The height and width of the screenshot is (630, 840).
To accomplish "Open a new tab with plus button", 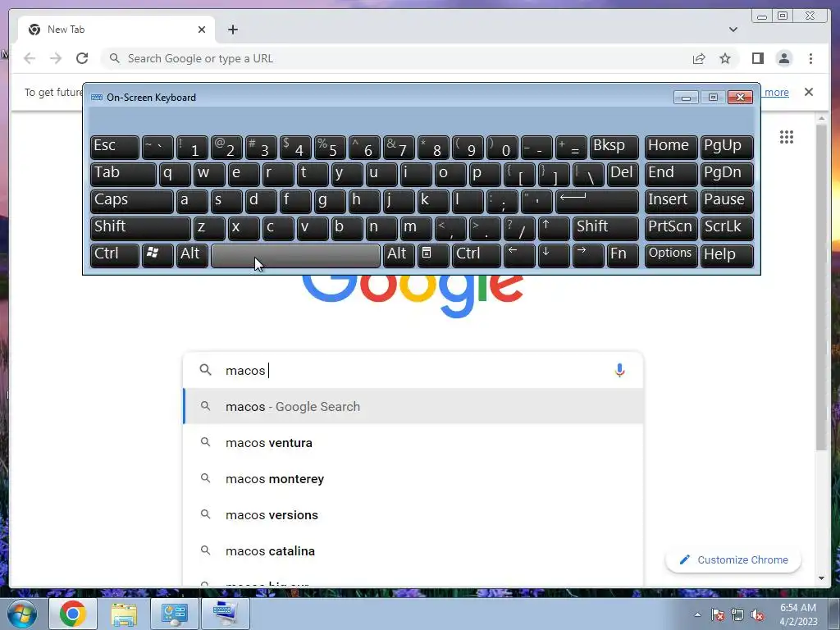I will click(x=232, y=30).
